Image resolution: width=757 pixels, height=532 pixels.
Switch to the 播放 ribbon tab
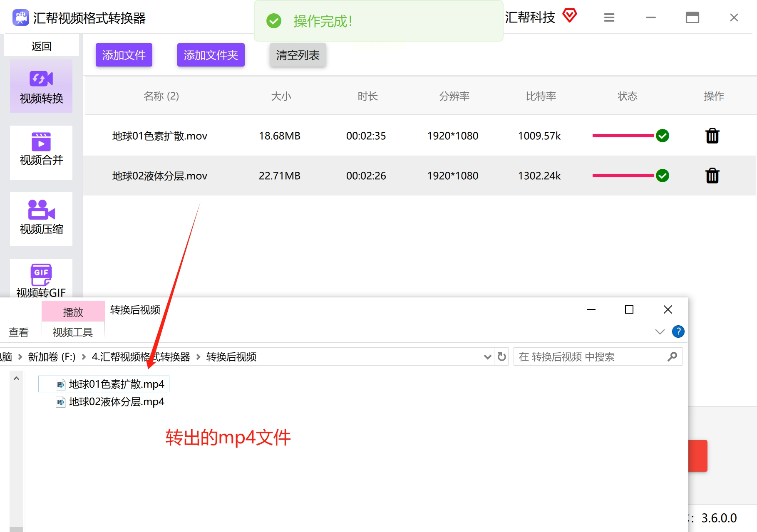(x=73, y=312)
